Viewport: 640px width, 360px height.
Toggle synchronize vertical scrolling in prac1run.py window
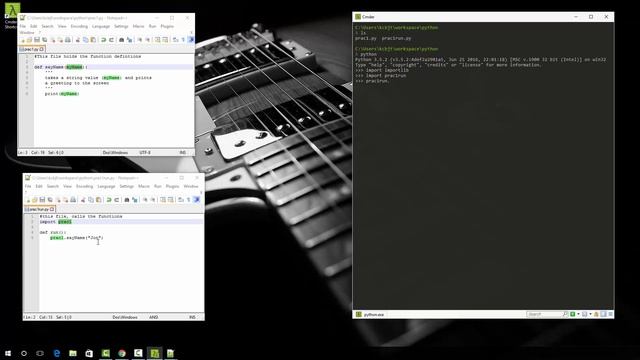click(x=163, y=200)
